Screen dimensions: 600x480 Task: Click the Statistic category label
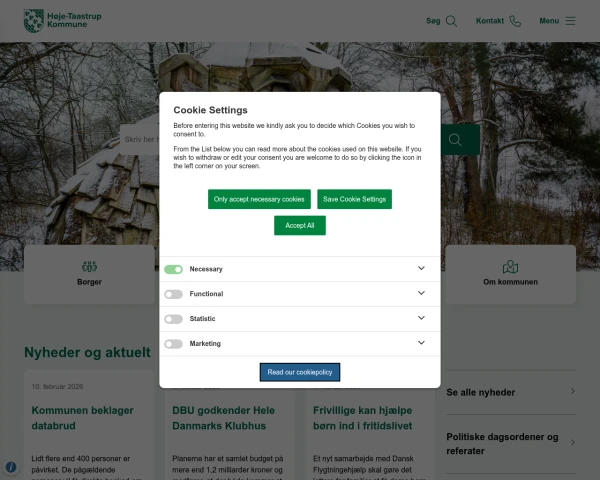pos(202,319)
